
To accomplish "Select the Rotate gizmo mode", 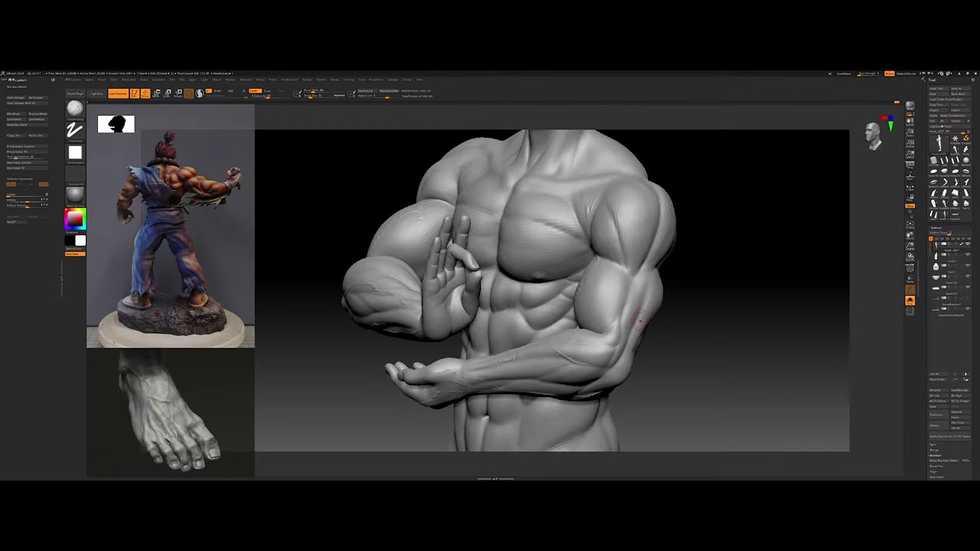I will click(178, 93).
